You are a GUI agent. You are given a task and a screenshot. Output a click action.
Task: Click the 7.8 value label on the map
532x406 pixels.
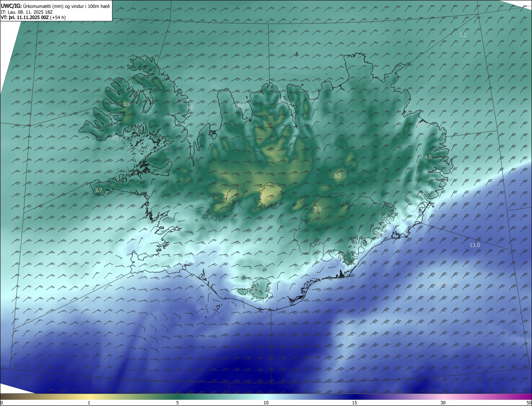click(115, 137)
